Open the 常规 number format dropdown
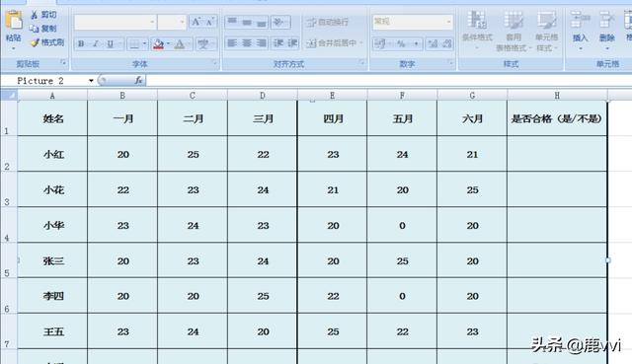632x364 pixels. [448, 22]
